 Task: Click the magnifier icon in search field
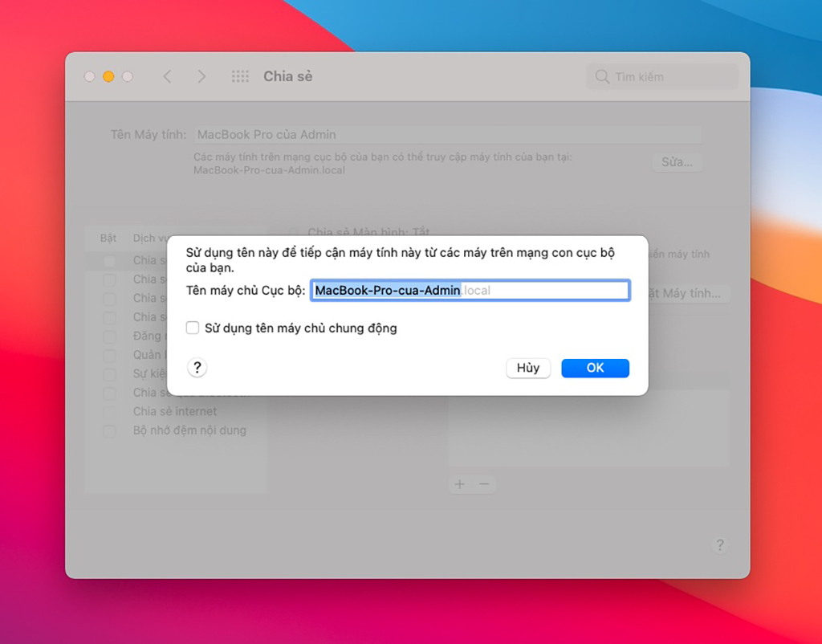(x=602, y=77)
